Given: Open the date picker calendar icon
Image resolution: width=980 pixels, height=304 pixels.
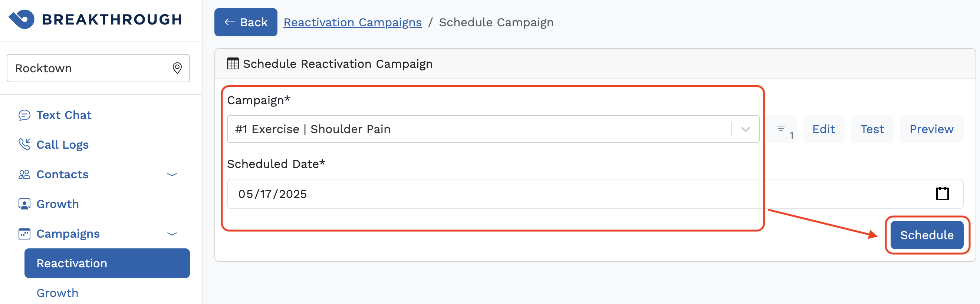Looking at the screenshot, I should pos(942,194).
